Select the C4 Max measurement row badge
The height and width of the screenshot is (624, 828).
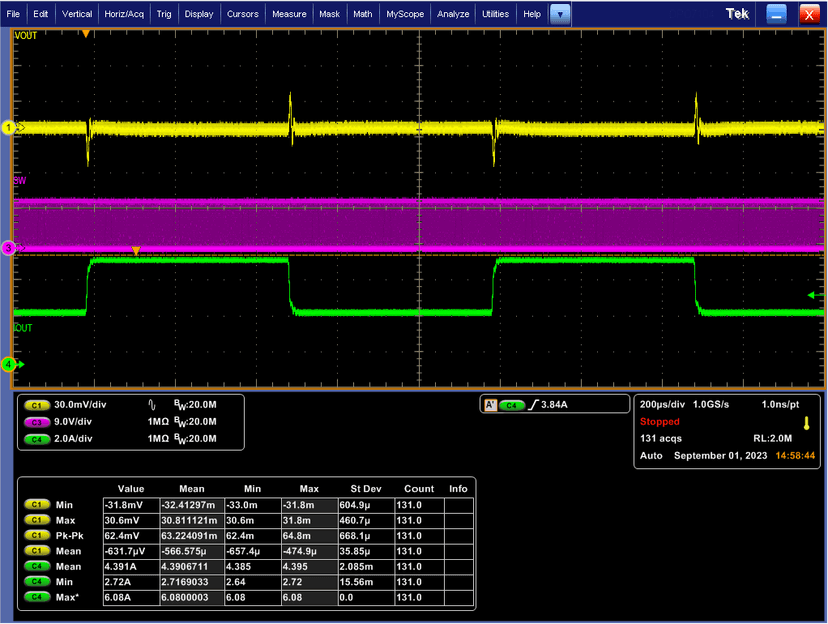37,597
